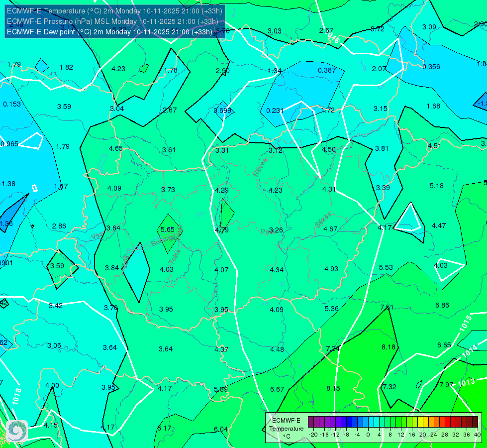Select the ECMWF-E Temperature 2m layer label
The image size is (487, 448).
click(x=114, y=11)
